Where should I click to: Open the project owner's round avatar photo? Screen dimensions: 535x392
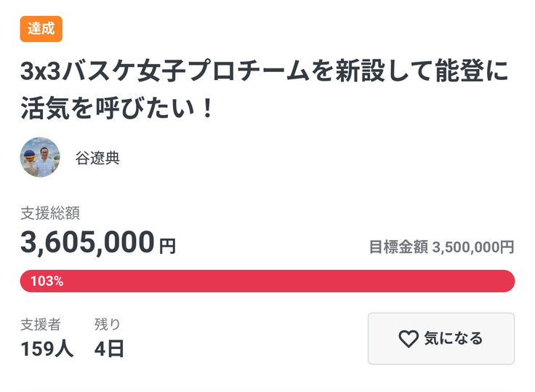[40, 157]
